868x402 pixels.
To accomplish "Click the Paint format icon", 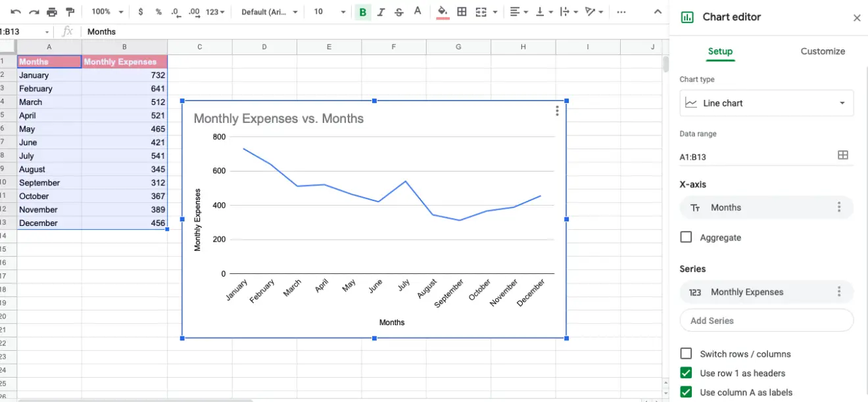I will (x=70, y=12).
